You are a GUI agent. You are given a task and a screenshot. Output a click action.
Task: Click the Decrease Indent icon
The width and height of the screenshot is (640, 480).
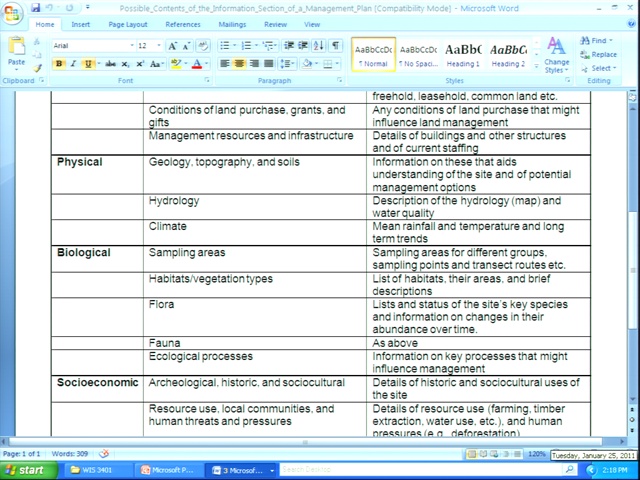coord(289,46)
